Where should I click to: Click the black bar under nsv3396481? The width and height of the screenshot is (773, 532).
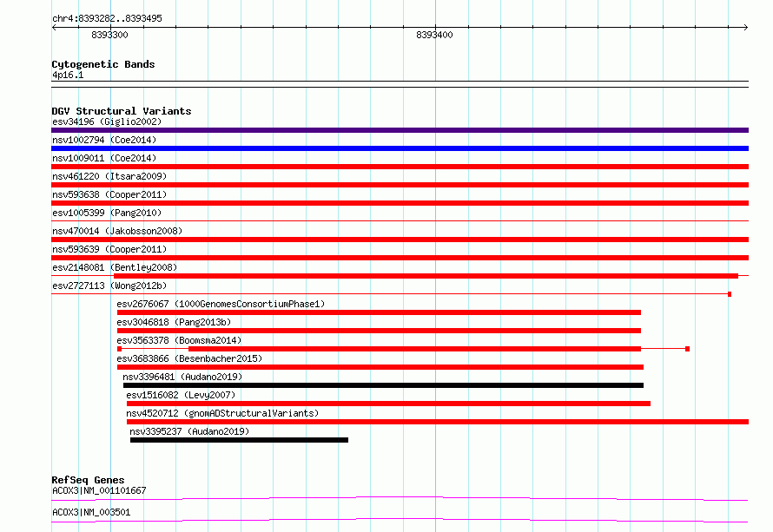[383, 385]
